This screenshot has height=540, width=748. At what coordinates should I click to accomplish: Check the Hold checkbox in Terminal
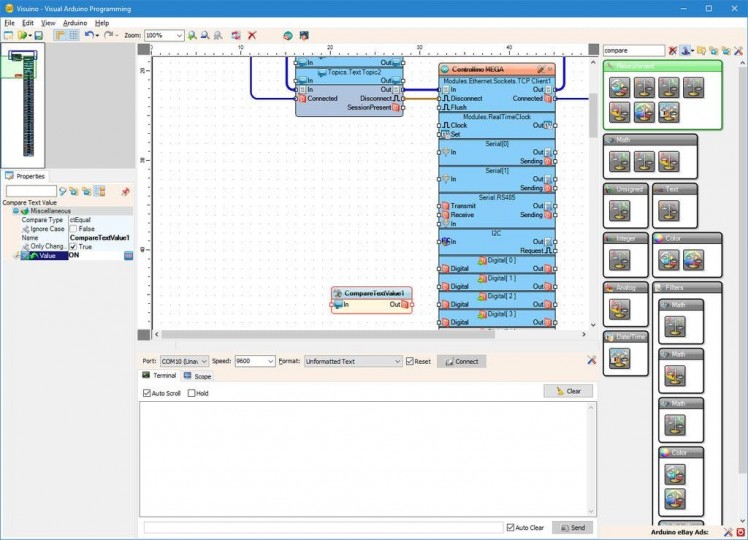[x=192, y=393]
